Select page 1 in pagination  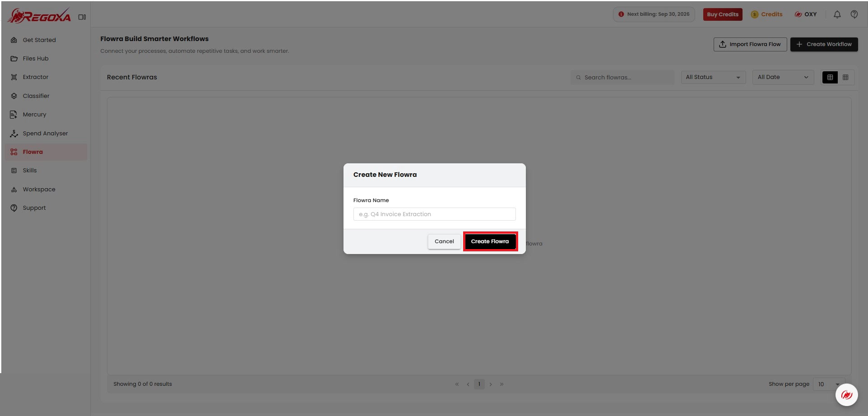pos(479,384)
